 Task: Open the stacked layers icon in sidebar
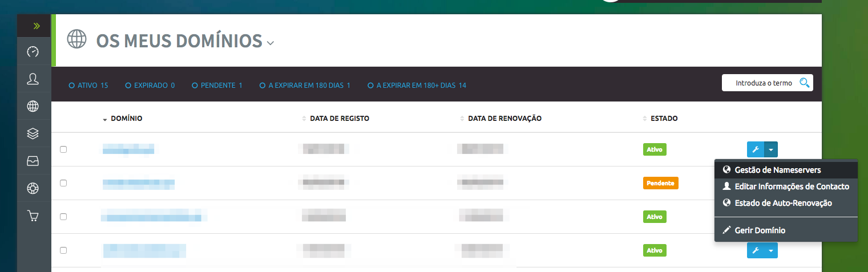(33, 133)
